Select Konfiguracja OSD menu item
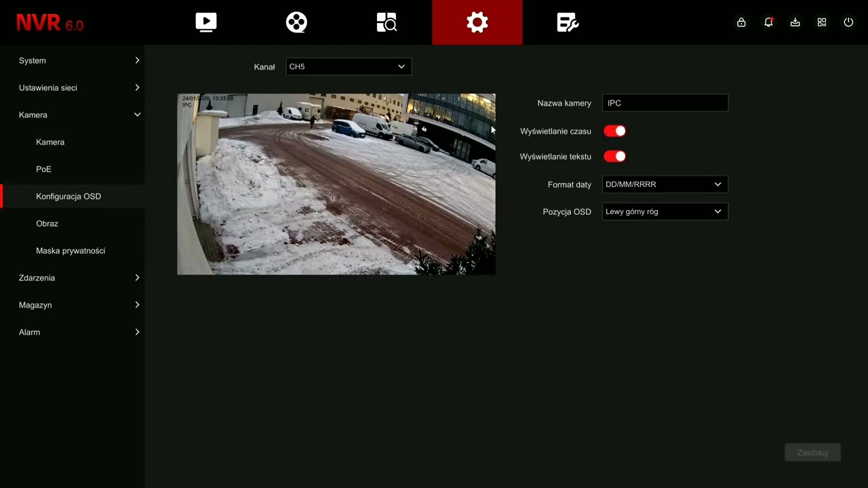 click(73, 196)
